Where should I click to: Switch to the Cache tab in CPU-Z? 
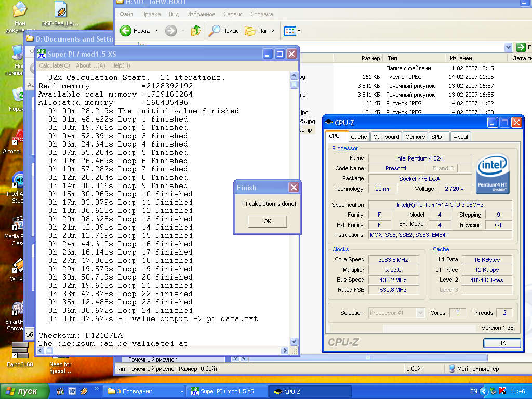pos(358,137)
